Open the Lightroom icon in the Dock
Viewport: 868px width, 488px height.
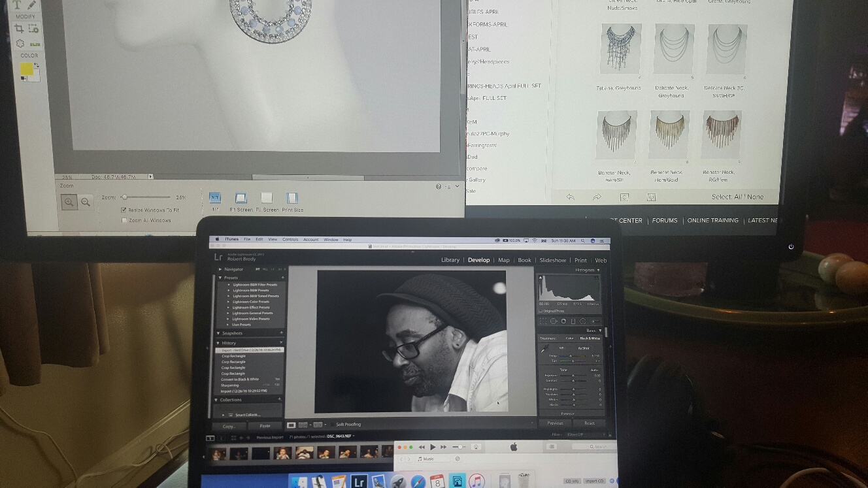358,482
